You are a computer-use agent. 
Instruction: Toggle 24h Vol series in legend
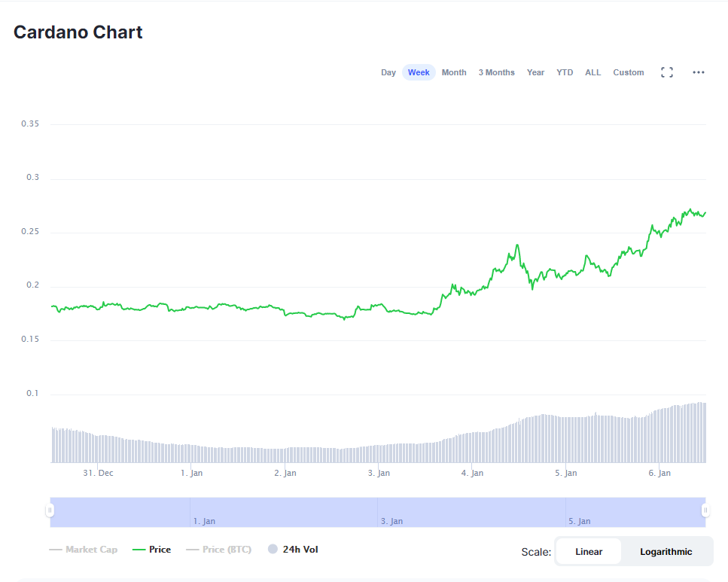[294, 550]
